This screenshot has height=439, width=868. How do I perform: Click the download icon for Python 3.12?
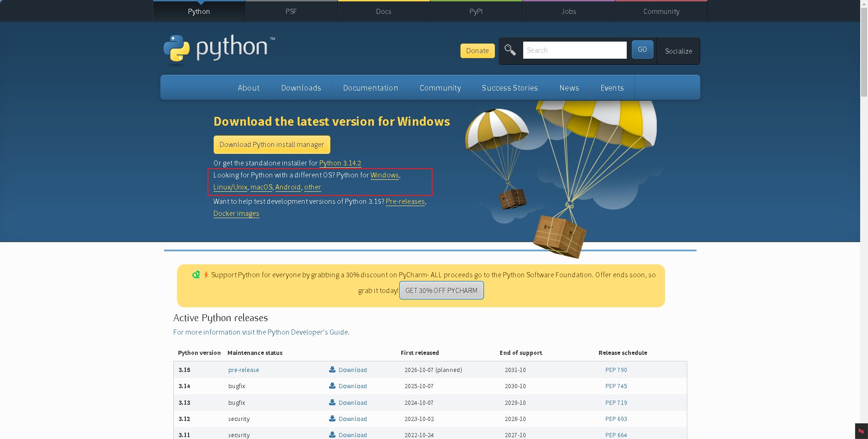(332, 419)
